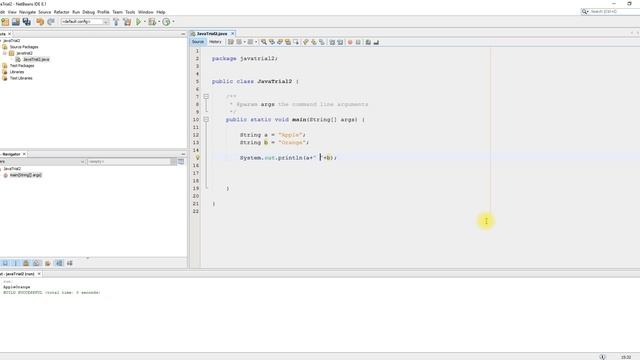Collapse the javatrial2 package node

tap(5, 53)
